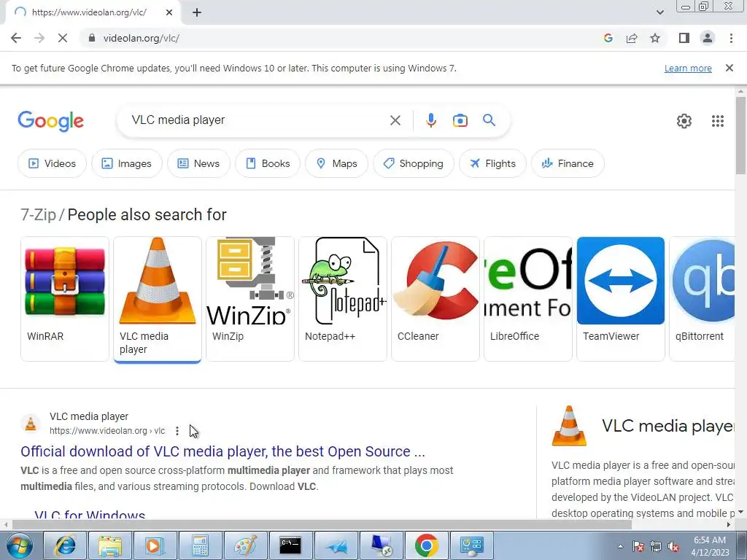Filter results by Videos
The image size is (747, 560).
tap(52, 163)
